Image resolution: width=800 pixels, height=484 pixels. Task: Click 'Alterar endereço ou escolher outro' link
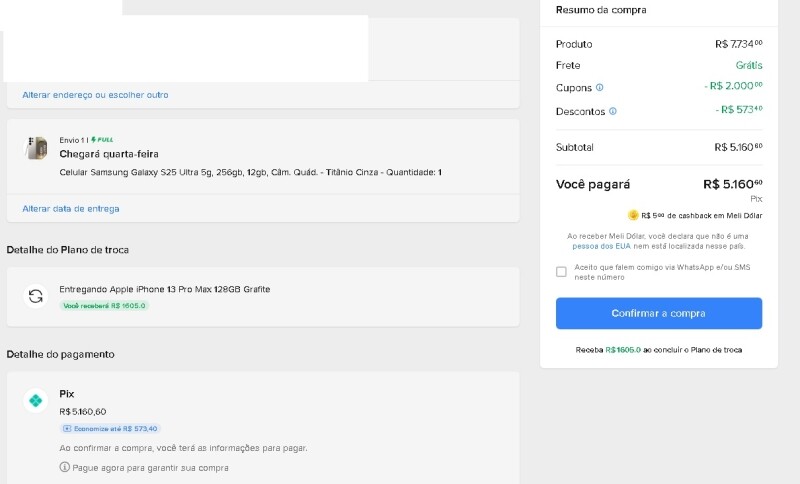95,95
